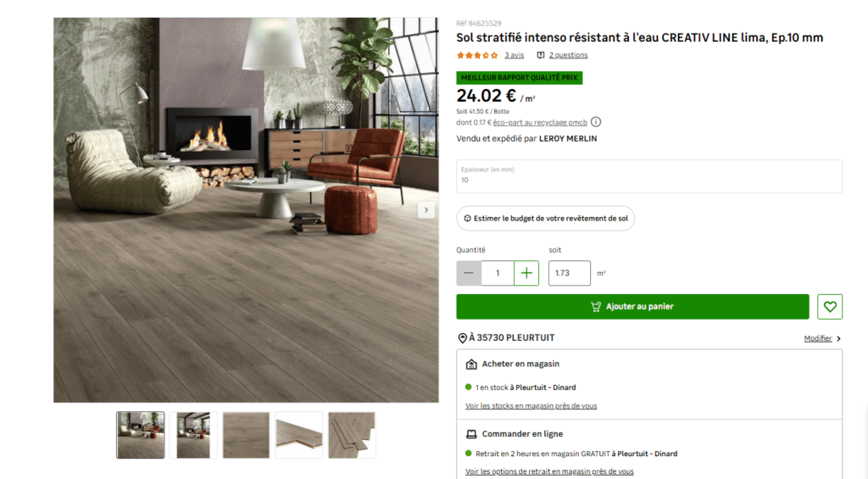This screenshot has height=479, width=868.
Task: Increase quantity with the plus button
Action: pos(526,273)
